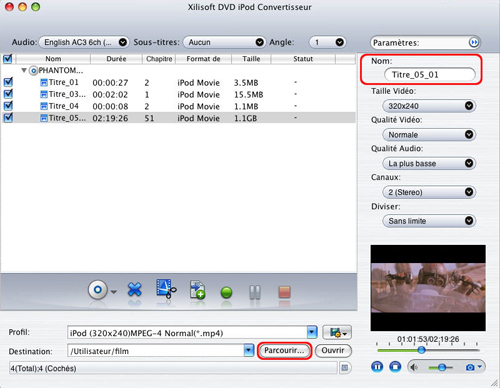Sort by the Durée column header

pos(116,59)
